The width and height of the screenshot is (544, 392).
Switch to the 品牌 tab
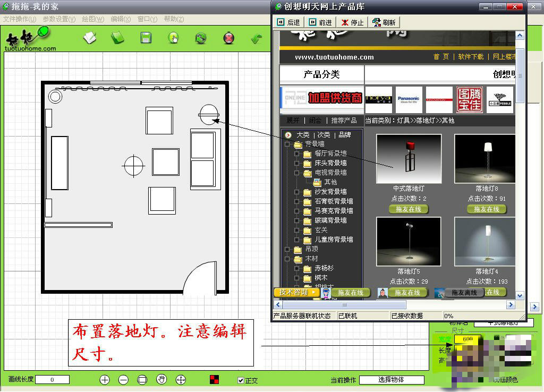pyautogui.click(x=344, y=134)
